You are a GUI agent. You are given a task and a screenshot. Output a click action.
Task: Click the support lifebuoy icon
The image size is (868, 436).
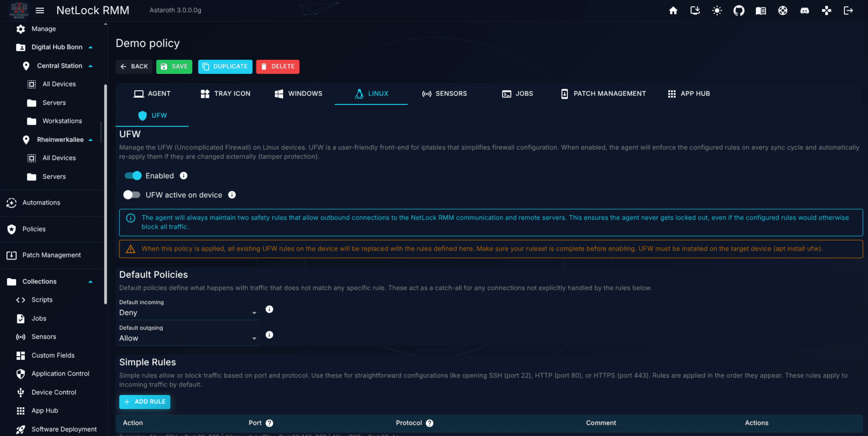tap(783, 10)
